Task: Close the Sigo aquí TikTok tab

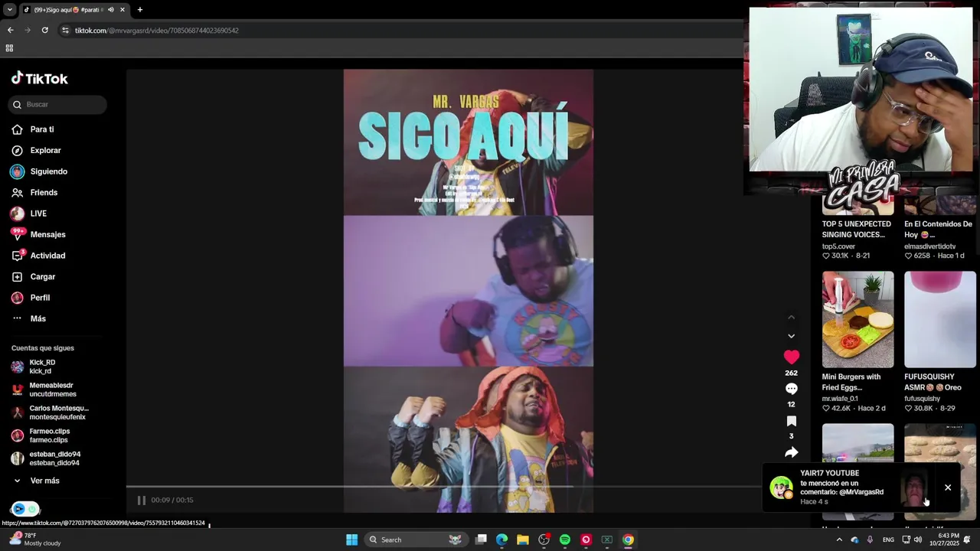Action: click(x=122, y=10)
